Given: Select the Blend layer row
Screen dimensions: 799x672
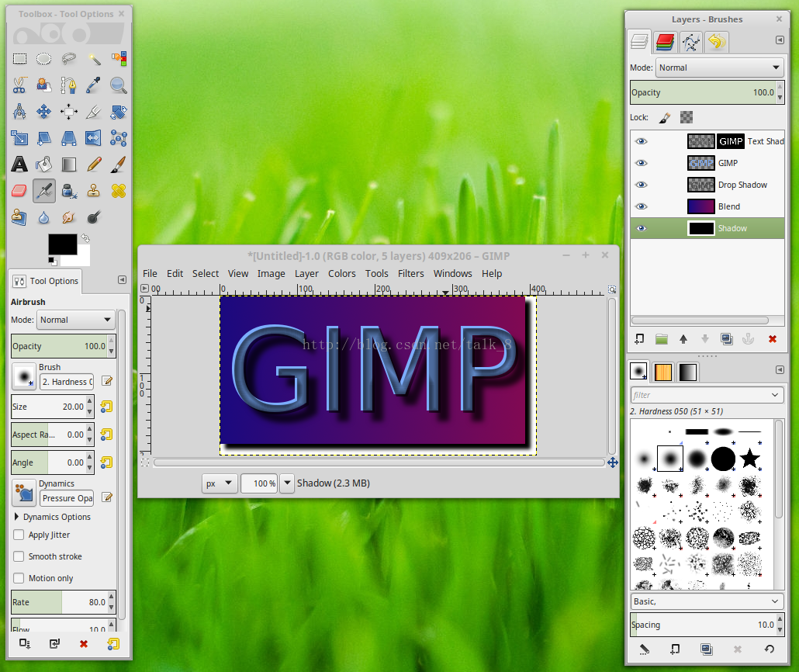Looking at the screenshot, I should (x=707, y=206).
